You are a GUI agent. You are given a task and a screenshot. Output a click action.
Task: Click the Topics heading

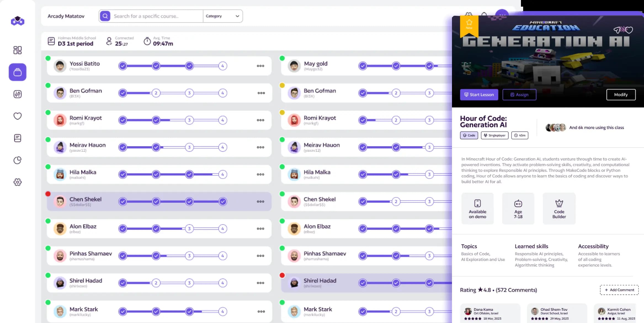[x=469, y=246]
